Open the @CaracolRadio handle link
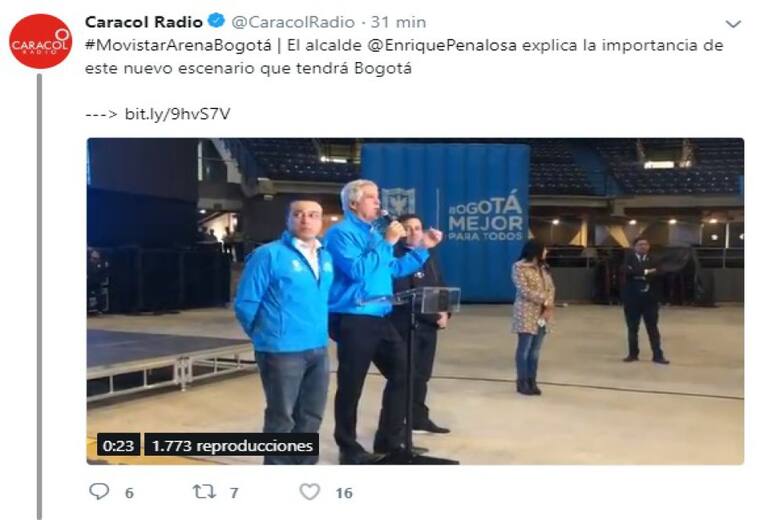Image resolution: width=768 pixels, height=520 pixels. [x=293, y=22]
